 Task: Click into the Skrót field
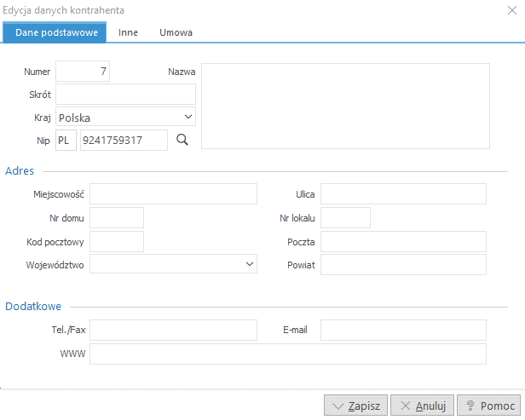[x=125, y=95]
